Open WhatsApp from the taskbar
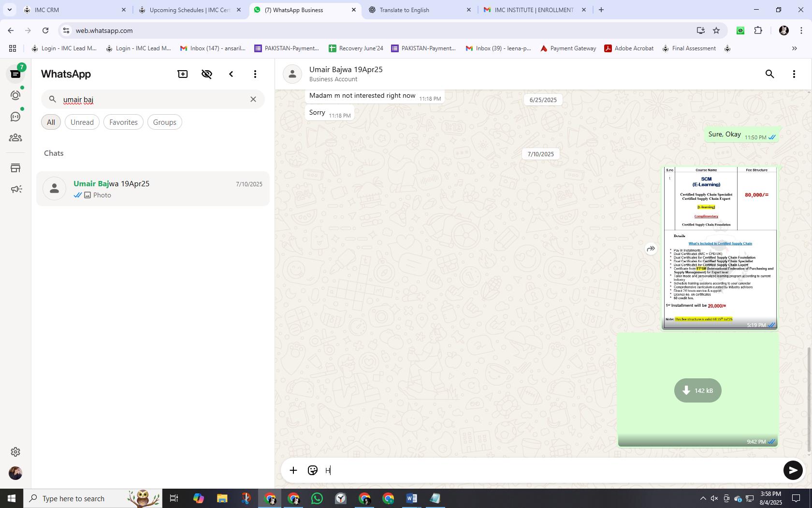Screen dimensions: 812x508 coord(317,498)
